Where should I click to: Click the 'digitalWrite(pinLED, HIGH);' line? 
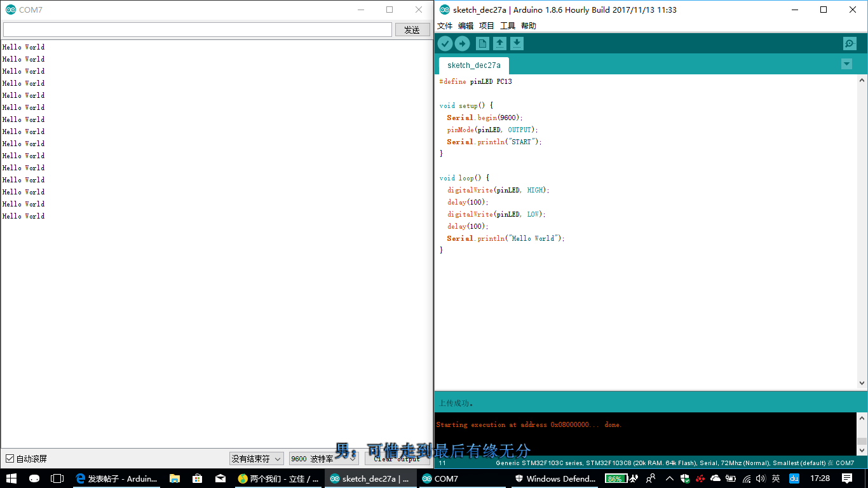[498, 190]
